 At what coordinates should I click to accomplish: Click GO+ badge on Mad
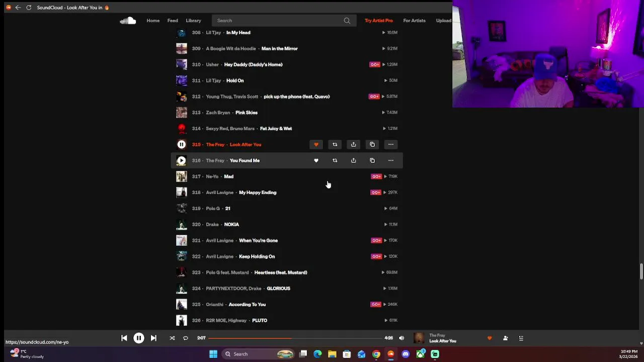(x=376, y=176)
